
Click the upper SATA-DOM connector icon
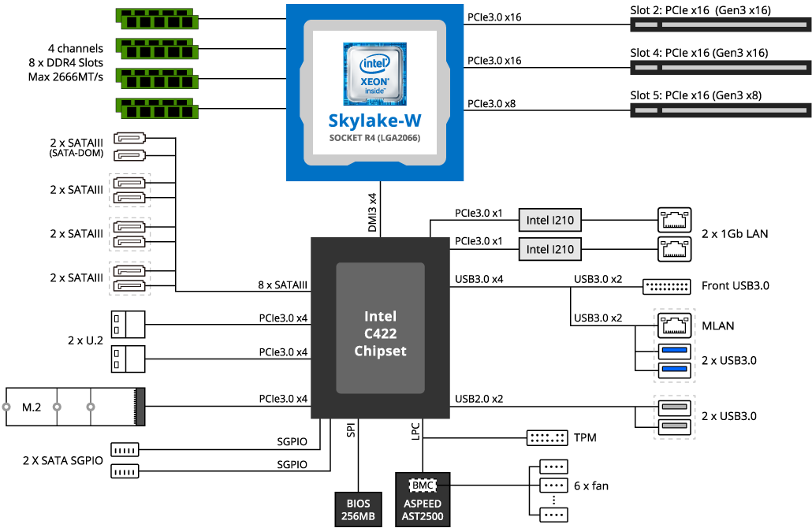(x=129, y=138)
